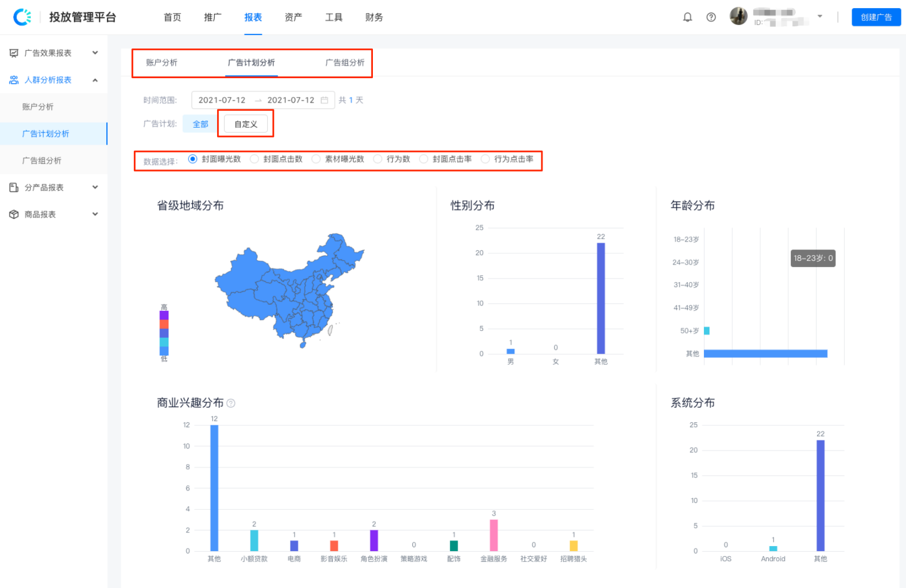This screenshot has height=588, width=906.
Task: Open the help question mark icon
Action: pyautogui.click(x=711, y=18)
